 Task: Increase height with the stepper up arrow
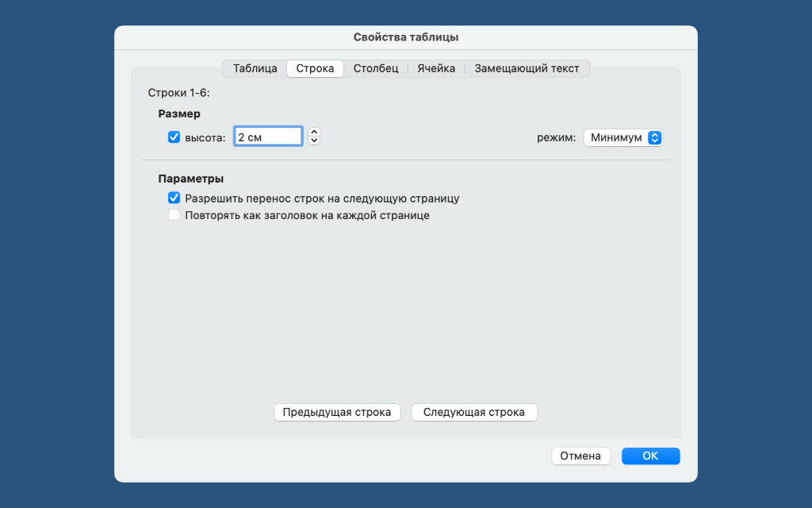(314, 133)
